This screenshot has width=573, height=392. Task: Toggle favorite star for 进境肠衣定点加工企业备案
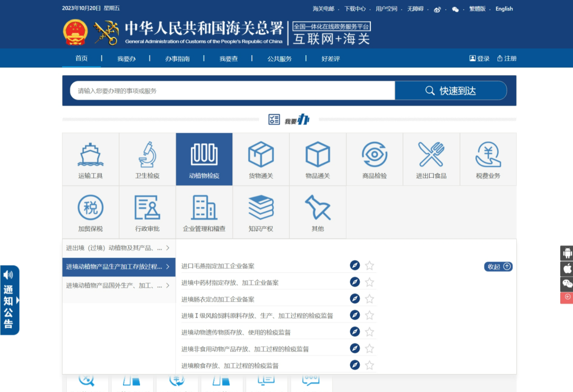370,299
